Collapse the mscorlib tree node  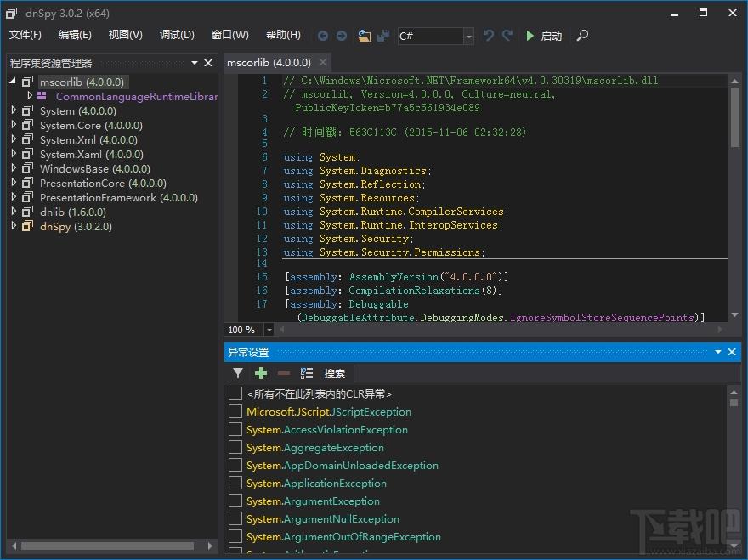pyautogui.click(x=13, y=81)
